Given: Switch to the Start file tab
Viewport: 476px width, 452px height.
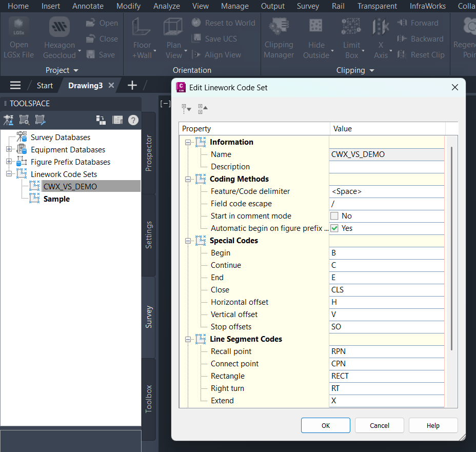Looking at the screenshot, I should (x=45, y=86).
